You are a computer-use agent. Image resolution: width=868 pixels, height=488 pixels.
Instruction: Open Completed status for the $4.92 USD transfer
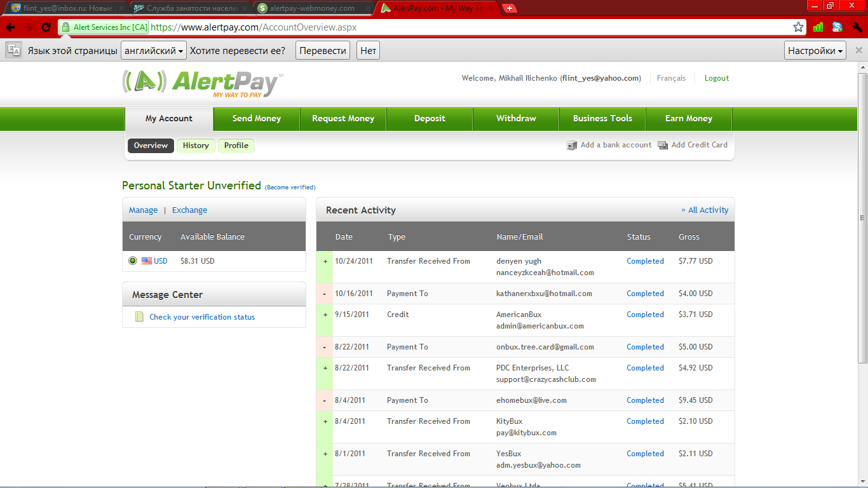(x=645, y=368)
